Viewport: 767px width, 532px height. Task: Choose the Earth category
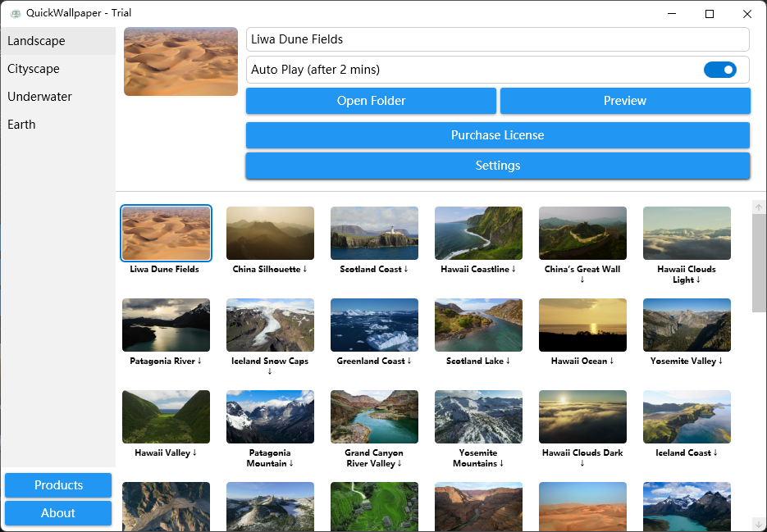[x=57, y=125]
